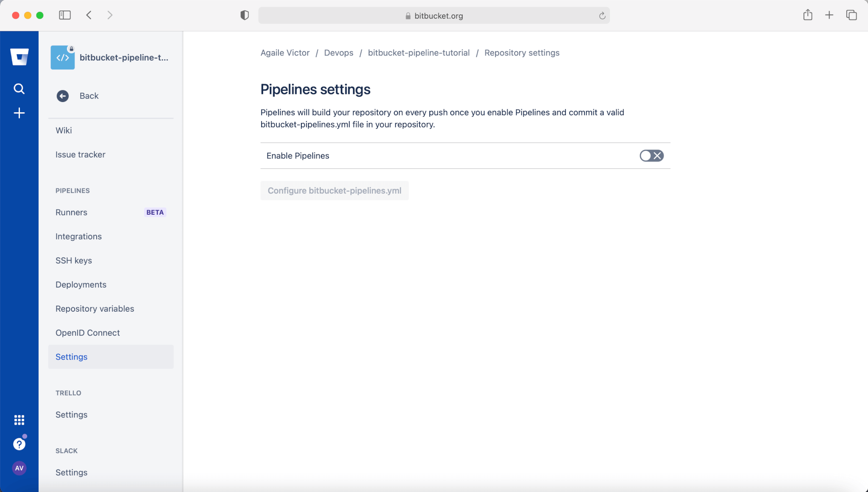This screenshot has height=492, width=868.
Task: Open the app switcher grid icon
Action: click(x=19, y=420)
